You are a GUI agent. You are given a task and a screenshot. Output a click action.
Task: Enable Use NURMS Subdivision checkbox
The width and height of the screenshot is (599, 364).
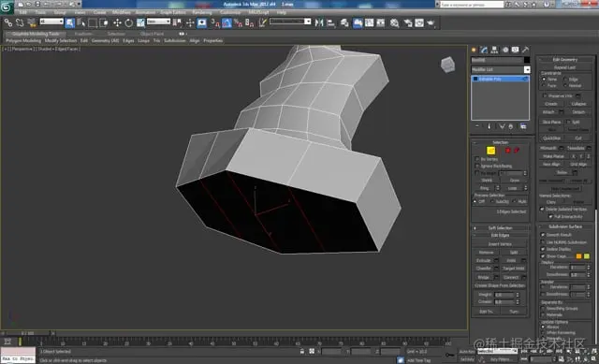point(543,242)
